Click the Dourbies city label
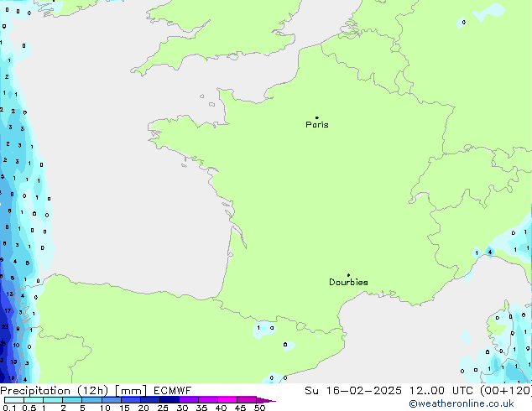The image size is (532, 411). [x=348, y=282]
